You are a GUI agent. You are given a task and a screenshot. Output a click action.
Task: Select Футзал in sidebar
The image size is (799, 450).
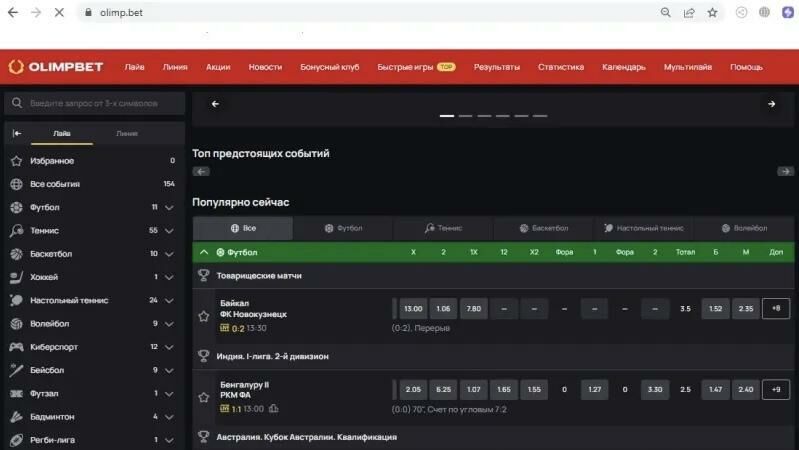tap(44, 393)
